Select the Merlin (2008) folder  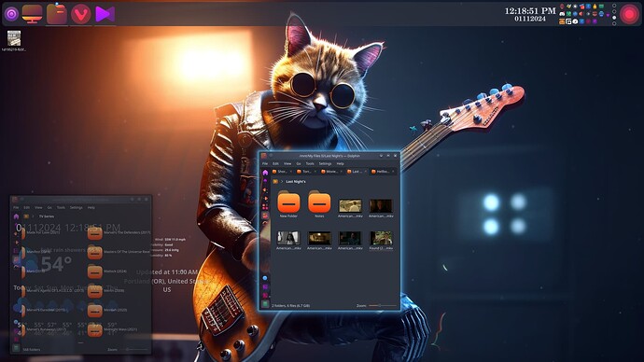coord(106,290)
